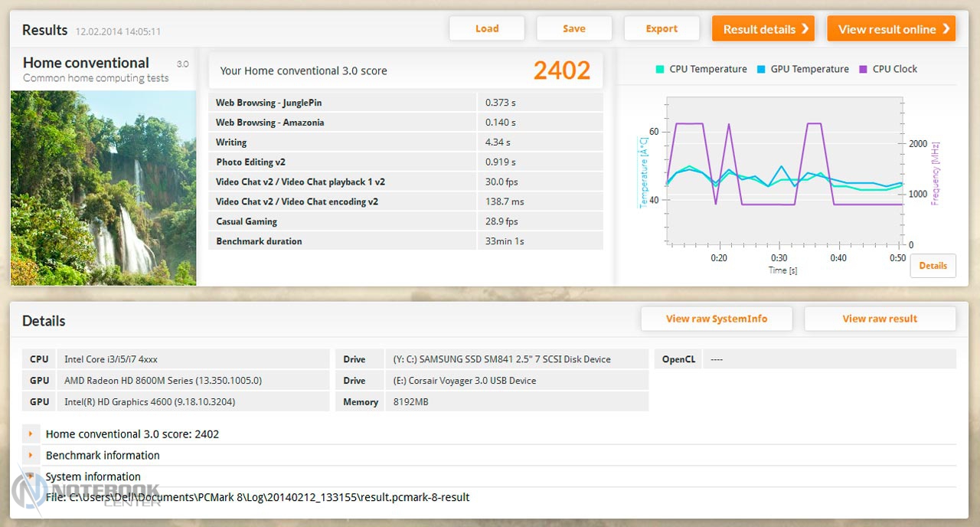This screenshot has height=527, width=980.
Task: Open the graph Details button
Action: click(933, 266)
